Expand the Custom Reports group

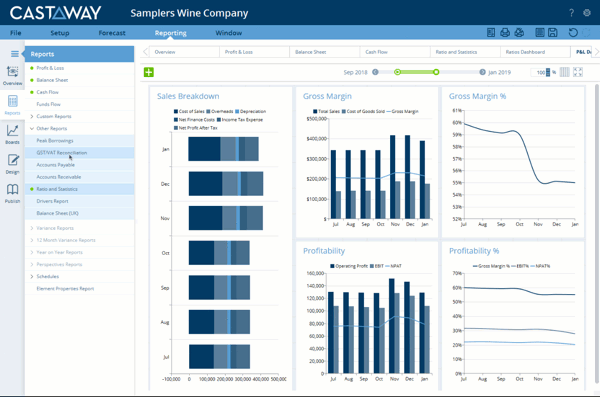pyautogui.click(x=32, y=116)
